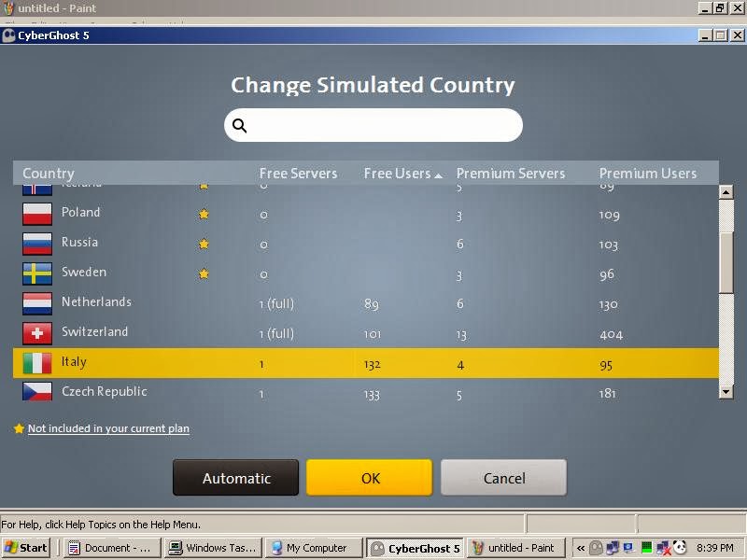This screenshot has width=747, height=560.
Task: Select the Sweden flag icon
Action: point(37,273)
